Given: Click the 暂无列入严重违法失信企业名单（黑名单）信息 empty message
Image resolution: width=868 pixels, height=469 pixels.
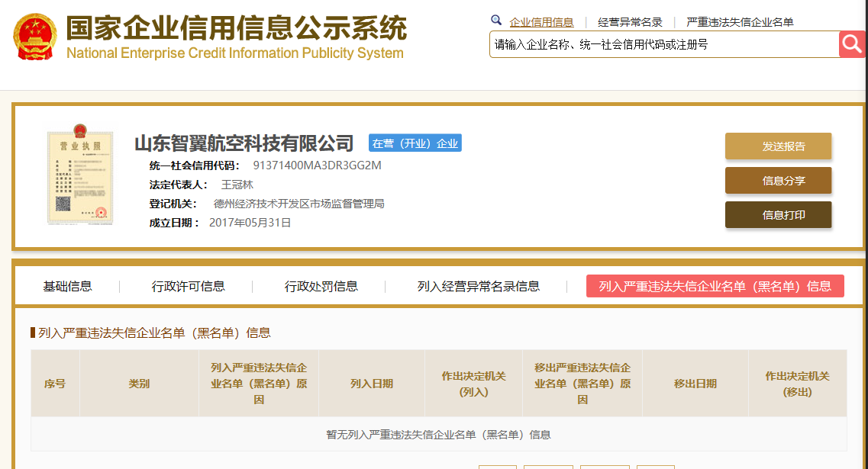Looking at the screenshot, I should [438, 435].
